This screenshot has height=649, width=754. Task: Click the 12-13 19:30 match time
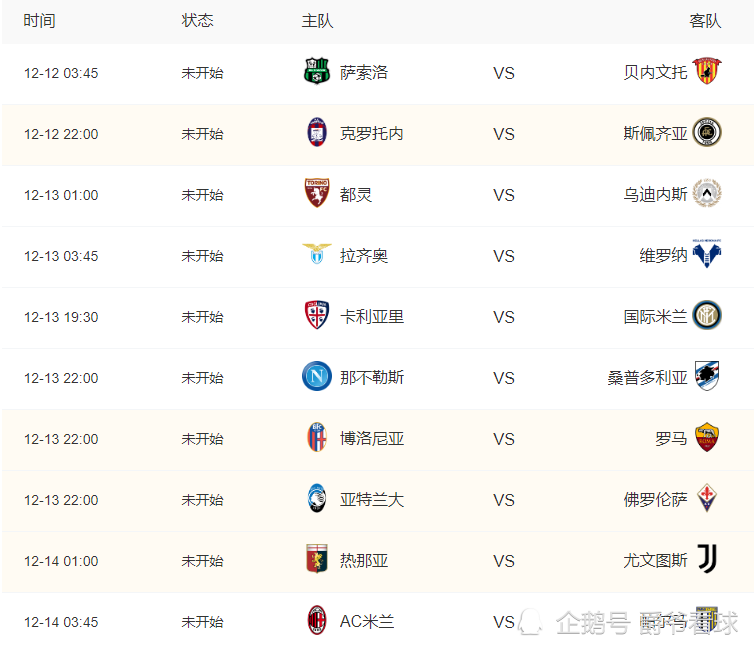[61, 317]
